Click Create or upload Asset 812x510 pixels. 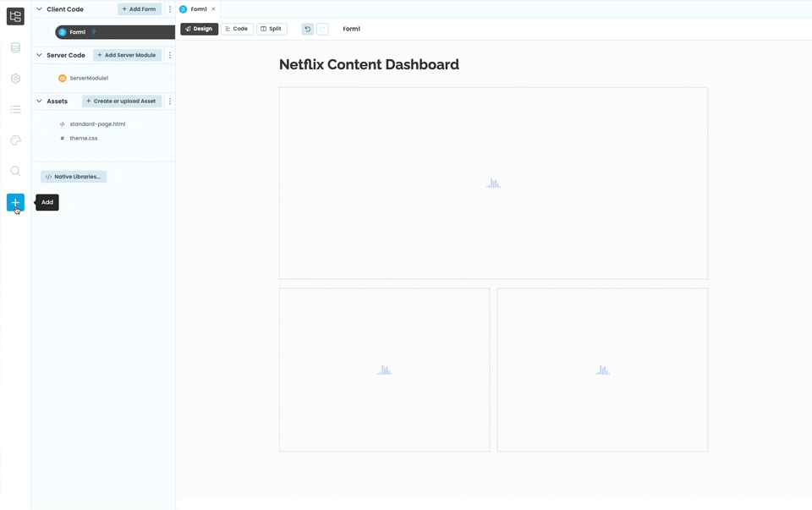point(122,101)
